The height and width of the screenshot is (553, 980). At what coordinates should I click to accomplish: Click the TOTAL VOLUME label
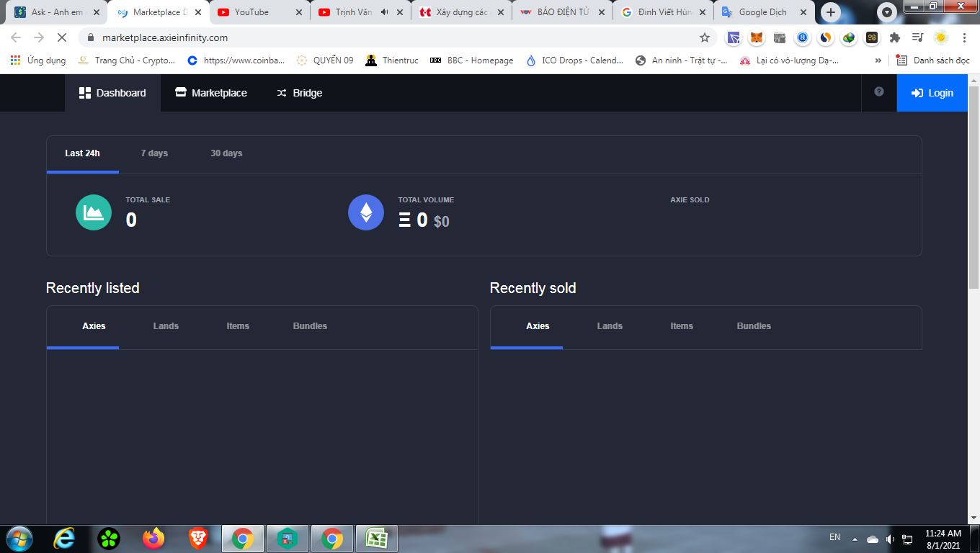click(426, 200)
